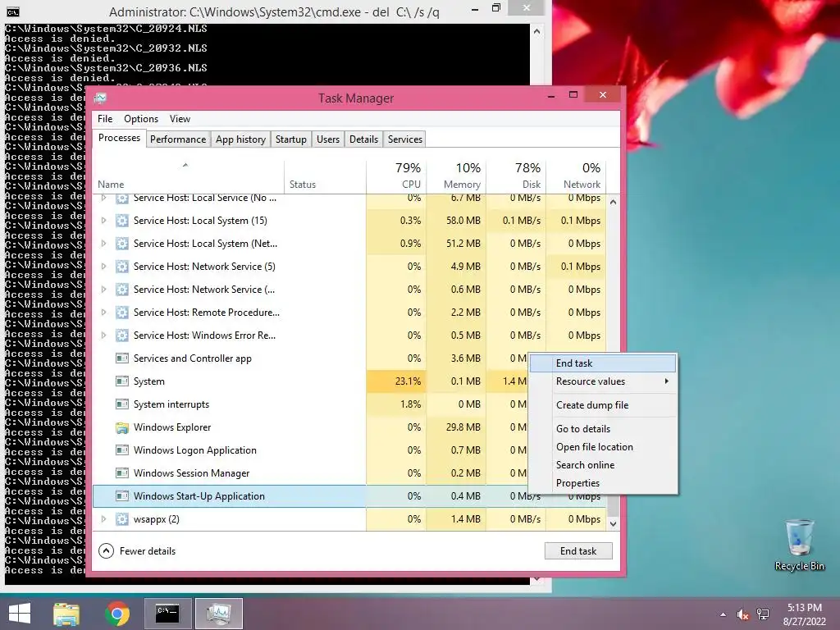Launch Google Chrome from the taskbar
The width and height of the screenshot is (840, 630).
[x=117, y=614]
